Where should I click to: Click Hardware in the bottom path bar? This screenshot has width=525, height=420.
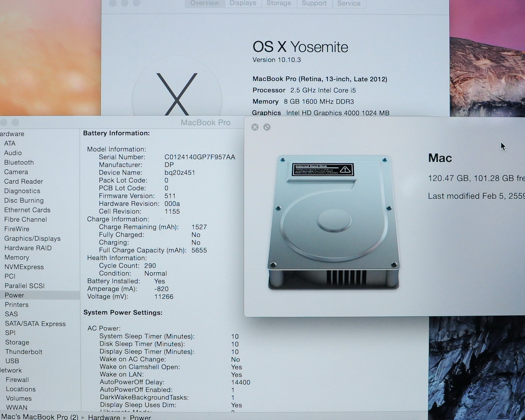coord(104,417)
